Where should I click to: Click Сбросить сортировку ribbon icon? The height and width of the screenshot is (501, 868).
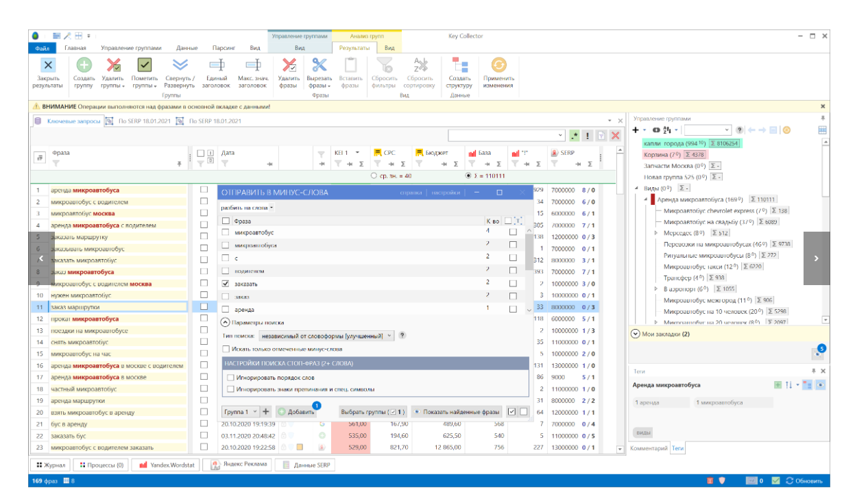point(420,66)
